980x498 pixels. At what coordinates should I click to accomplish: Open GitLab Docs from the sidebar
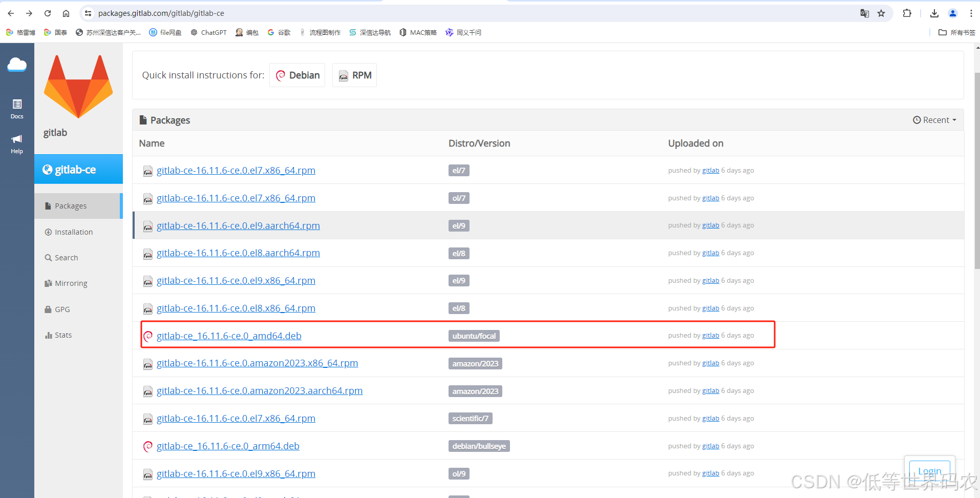click(17, 108)
